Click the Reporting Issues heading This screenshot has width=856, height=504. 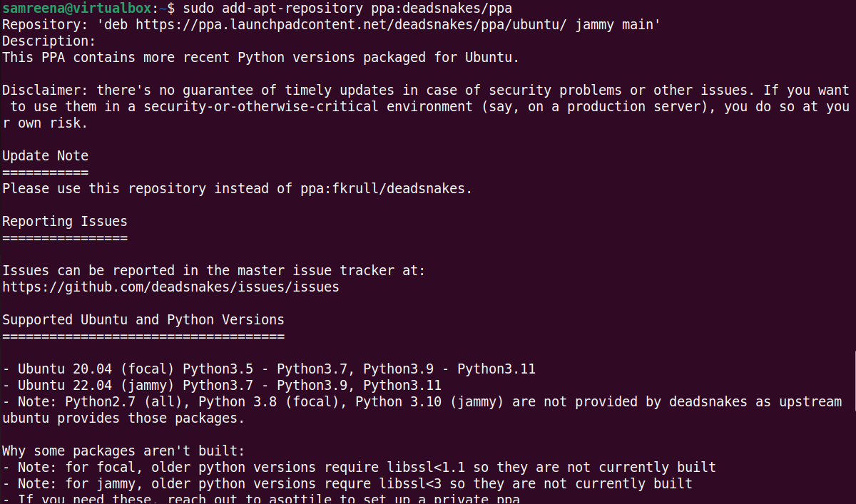[x=65, y=222]
